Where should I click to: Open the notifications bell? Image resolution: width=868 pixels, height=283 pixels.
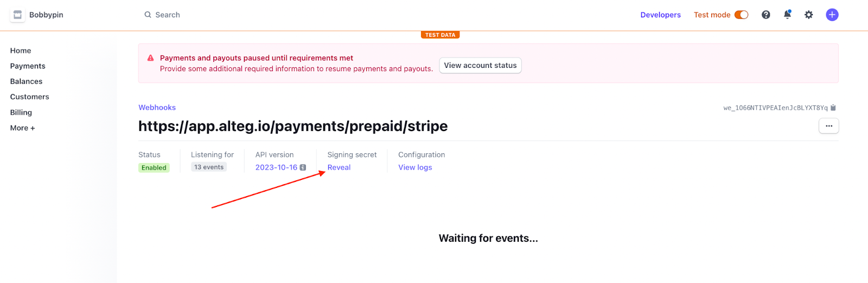click(x=787, y=15)
